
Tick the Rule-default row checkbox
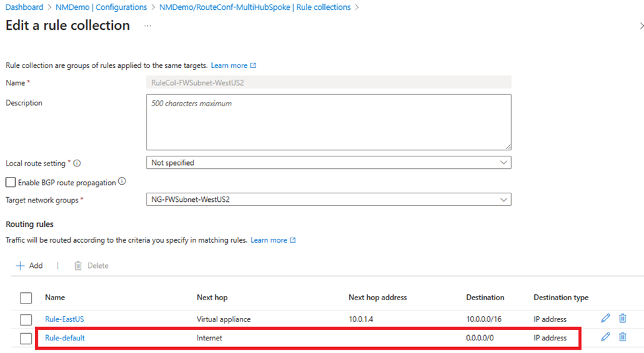[26, 338]
